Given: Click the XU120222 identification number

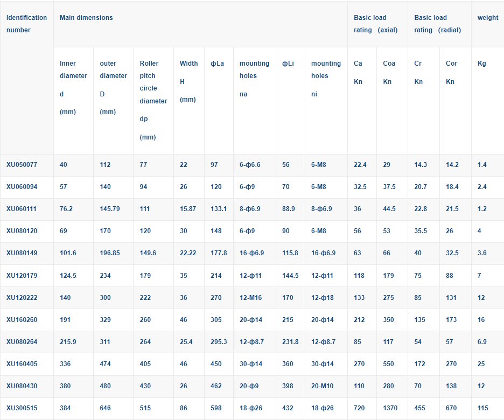Looking at the screenshot, I should click(x=22, y=298).
